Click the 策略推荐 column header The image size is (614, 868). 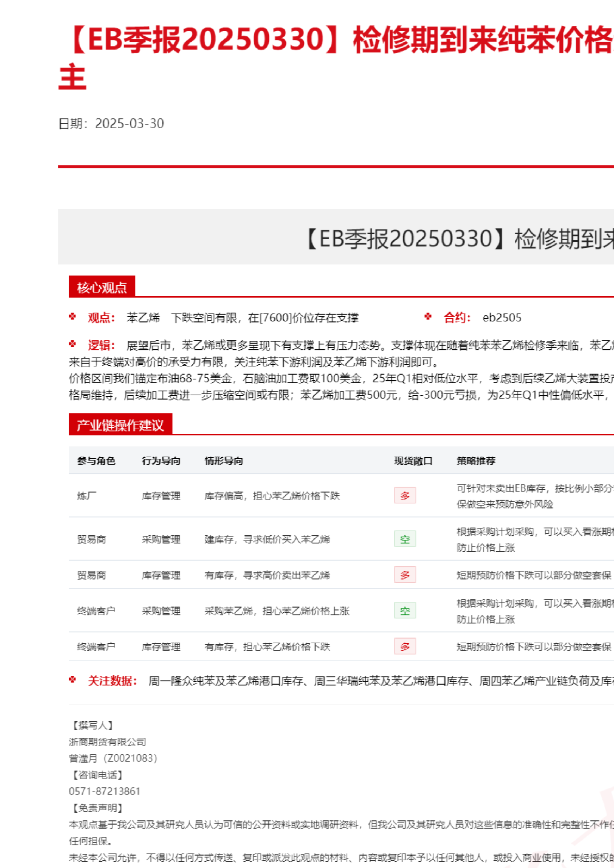(x=475, y=461)
